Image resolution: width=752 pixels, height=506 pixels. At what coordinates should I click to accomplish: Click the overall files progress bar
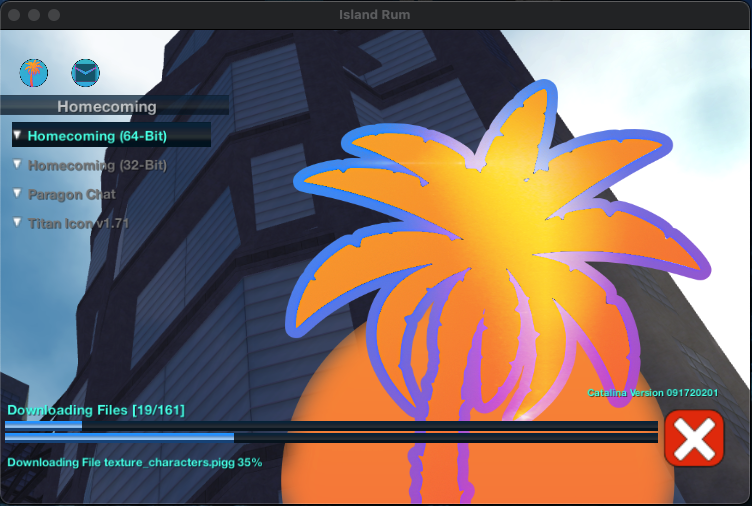coord(331,425)
